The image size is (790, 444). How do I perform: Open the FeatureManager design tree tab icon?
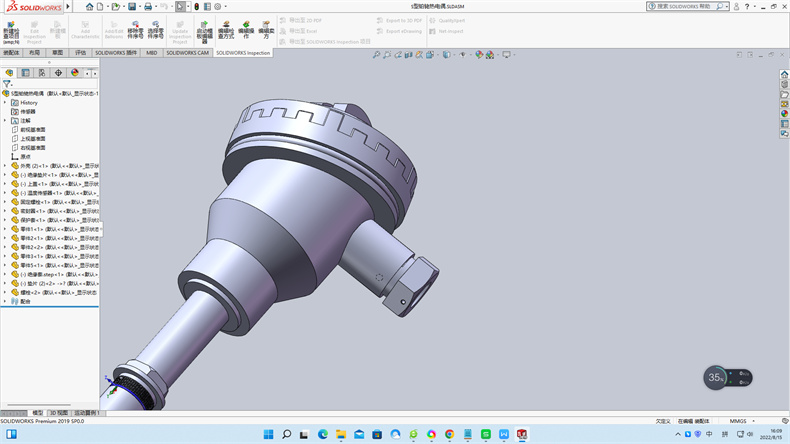click(9, 73)
